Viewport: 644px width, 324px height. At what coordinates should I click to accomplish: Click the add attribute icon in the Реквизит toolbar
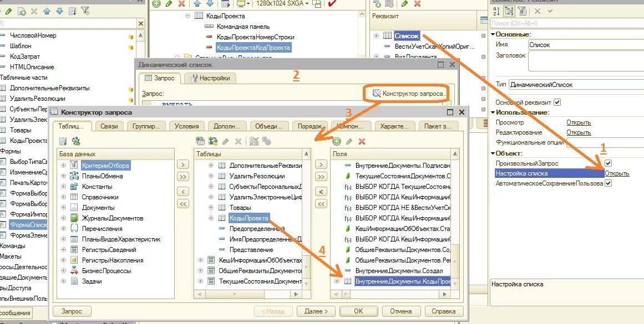click(x=377, y=4)
